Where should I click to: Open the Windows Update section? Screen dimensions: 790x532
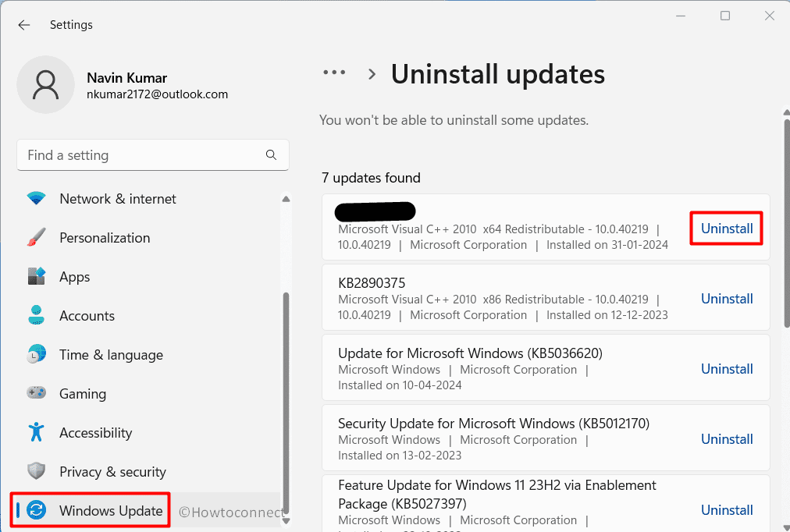[x=111, y=511]
